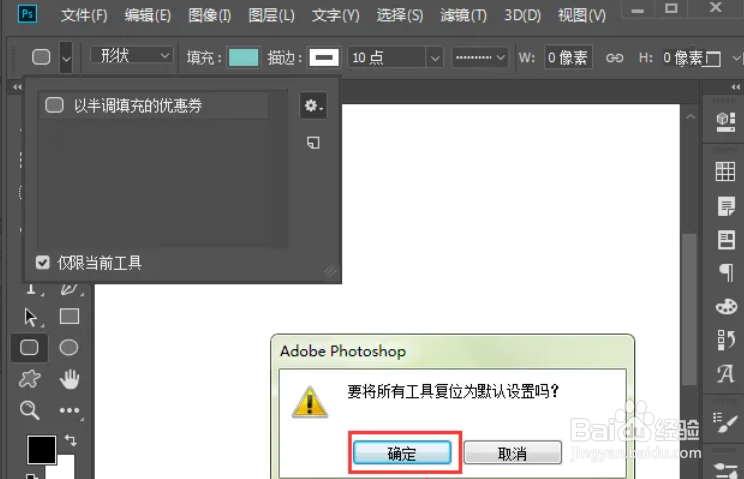This screenshot has height=479, width=744.
Task: Click the scroll up arrow beside canvas
Action: pos(690,116)
